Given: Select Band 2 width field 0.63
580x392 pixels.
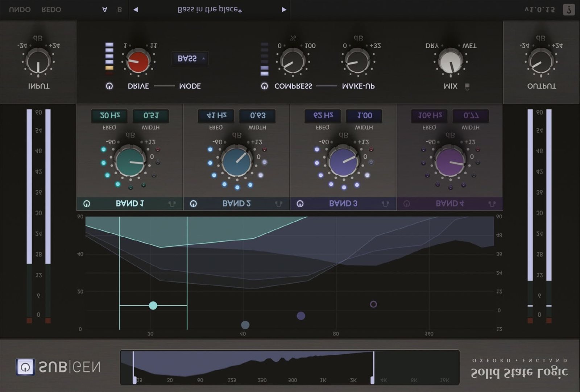Looking at the screenshot, I should [257, 116].
